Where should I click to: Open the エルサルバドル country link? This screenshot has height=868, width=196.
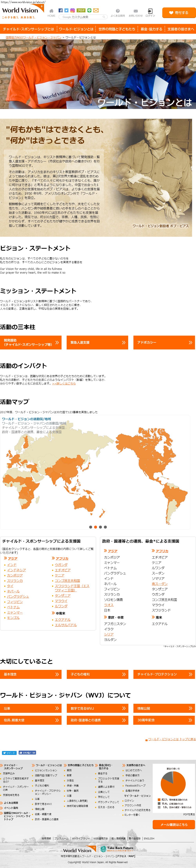(x=66, y=625)
